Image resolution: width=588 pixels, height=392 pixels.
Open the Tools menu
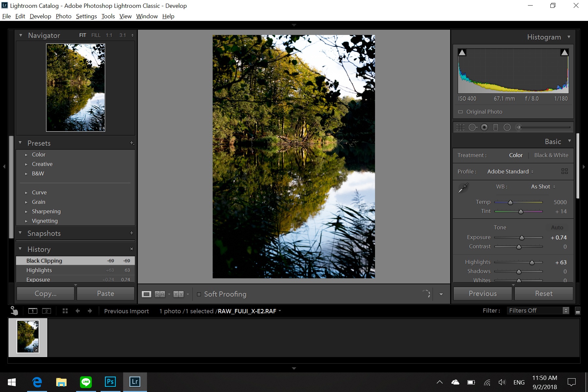point(108,16)
